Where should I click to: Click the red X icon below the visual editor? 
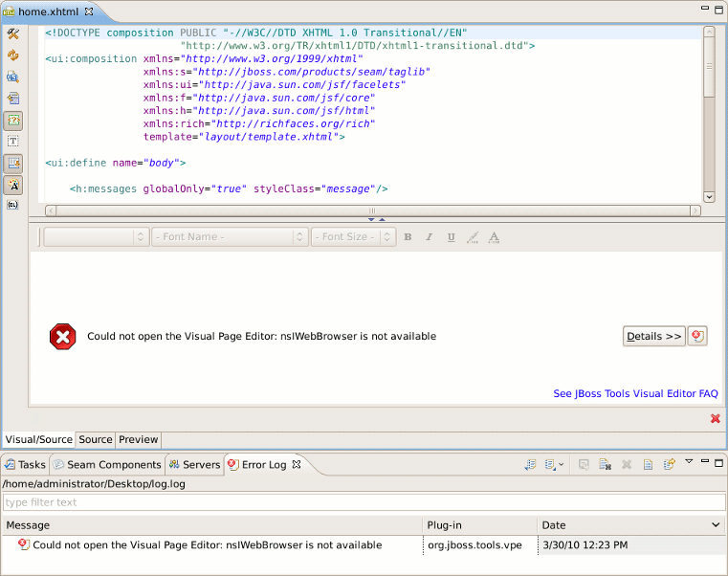[x=715, y=418]
